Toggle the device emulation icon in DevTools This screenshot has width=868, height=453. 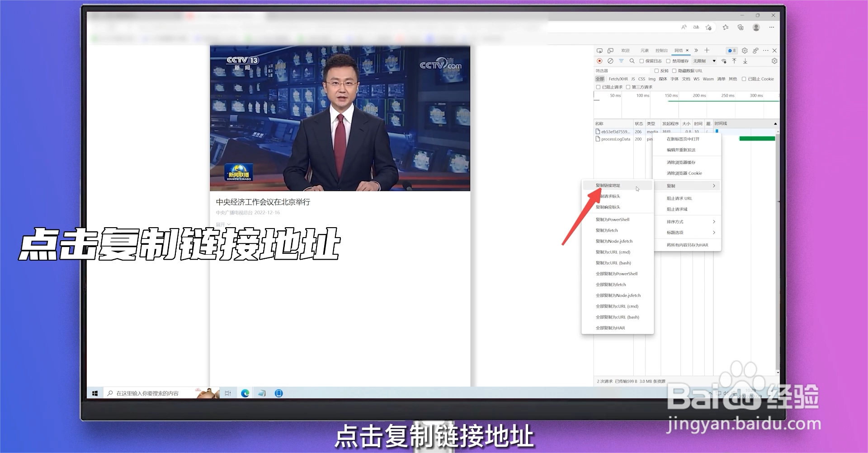pyautogui.click(x=610, y=51)
